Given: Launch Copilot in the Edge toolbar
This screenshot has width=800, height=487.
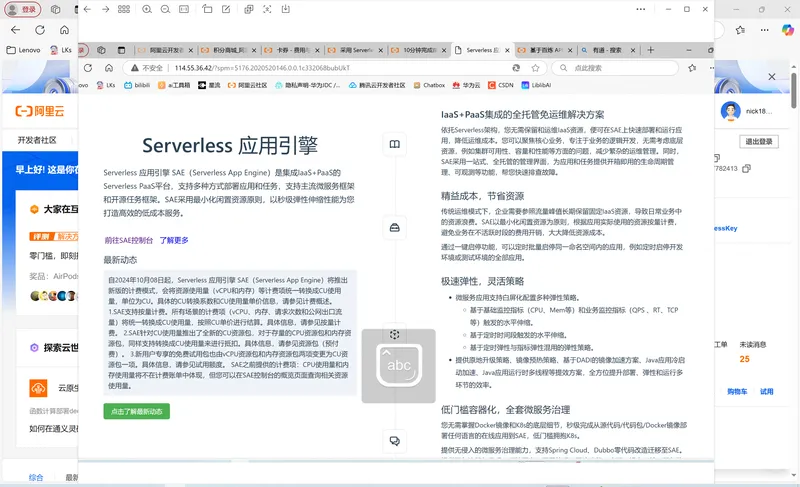Looking at the screenshot, I should pyautogui.click(x=788, y=30).
